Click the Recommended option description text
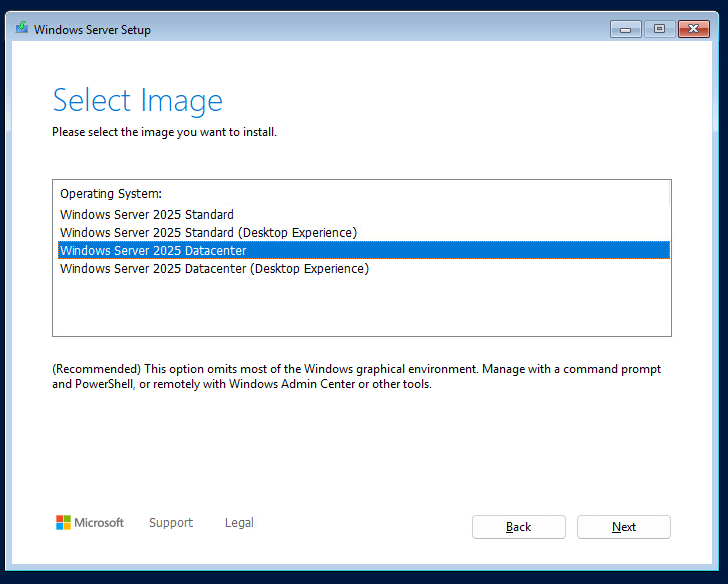Screen dimensions: 728x584 (x=356, y=376)
